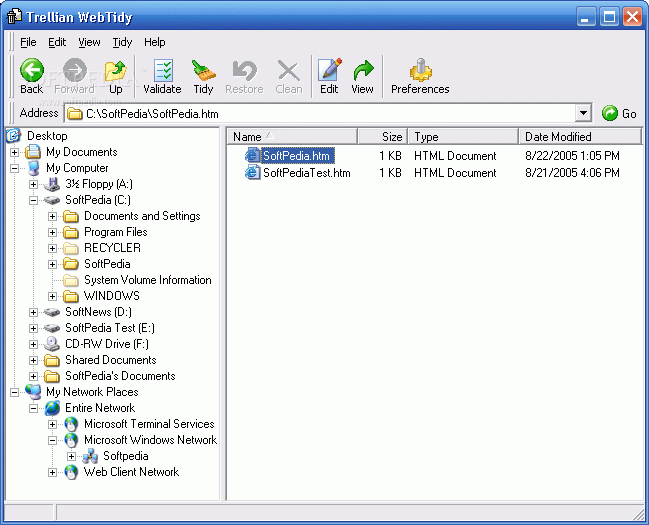Expand the Program Files folder node
Image resolution: width=649 pixels, height=525 pixels.
point(53,232)
